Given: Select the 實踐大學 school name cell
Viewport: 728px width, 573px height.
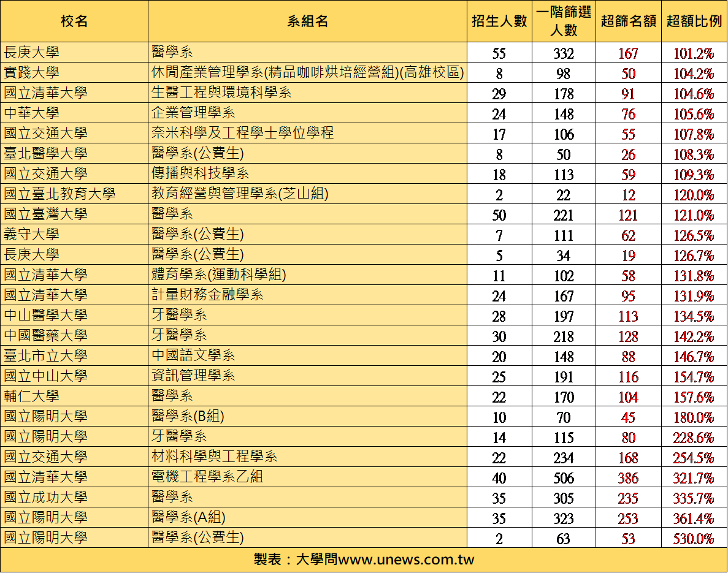Looking at the screenshot, I should click(74, 73).
